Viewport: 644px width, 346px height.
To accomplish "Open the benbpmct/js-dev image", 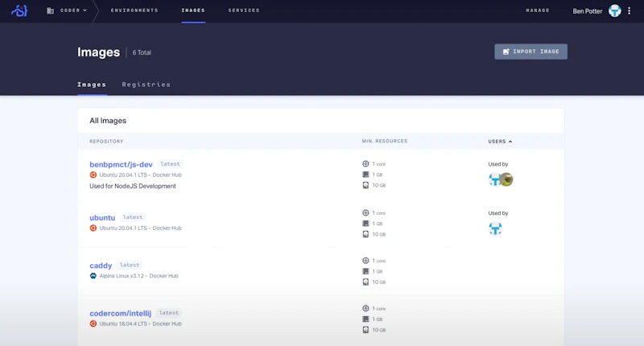I will pos(121,164).
